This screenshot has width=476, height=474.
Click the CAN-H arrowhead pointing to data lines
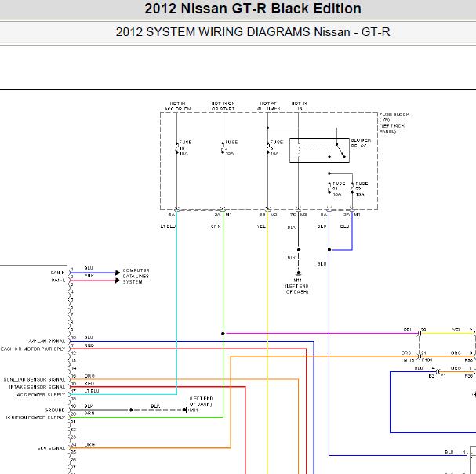click(118, 273)
